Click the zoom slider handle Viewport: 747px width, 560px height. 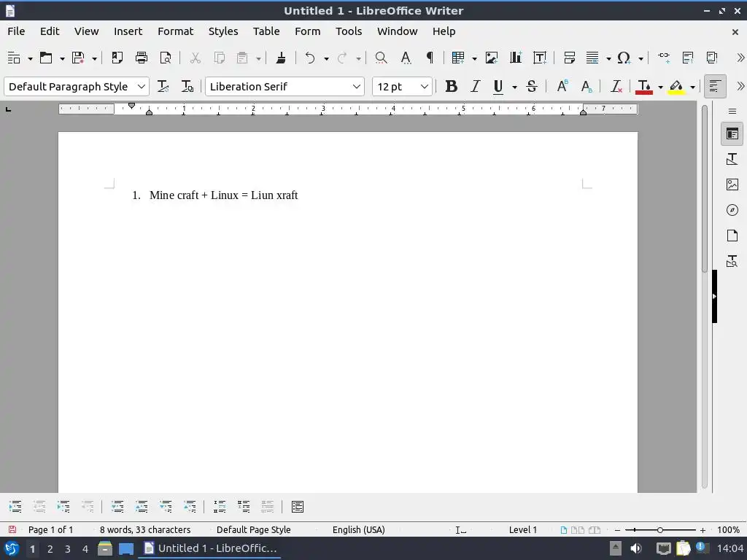click(x=659, y=530)
